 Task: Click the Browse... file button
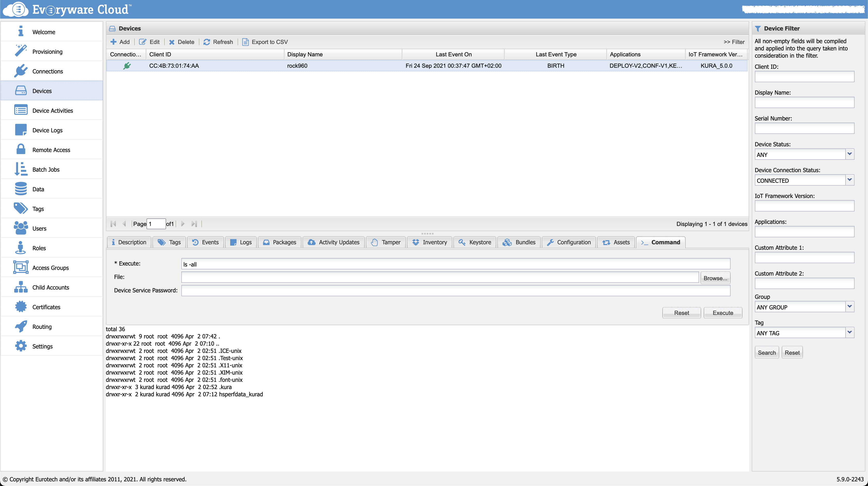(x=715, y=278)
